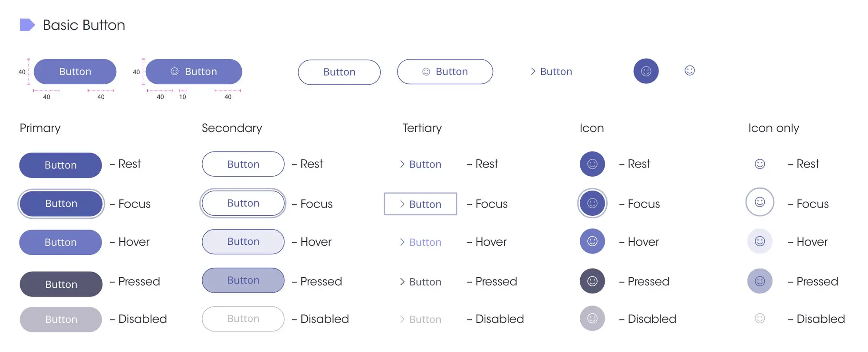Click the Icon only Pressed smiley button
868x352 pixels.
point(759,281)
